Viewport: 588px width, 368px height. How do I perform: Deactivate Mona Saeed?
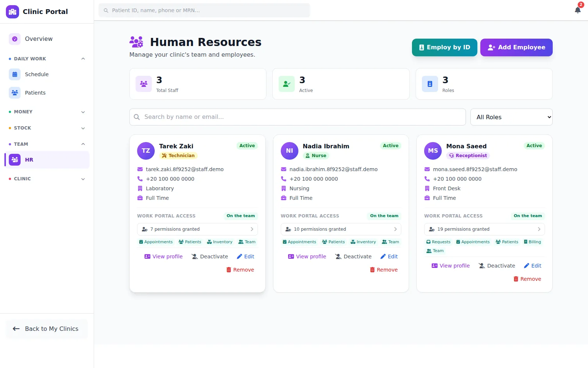tap(497, 266)
